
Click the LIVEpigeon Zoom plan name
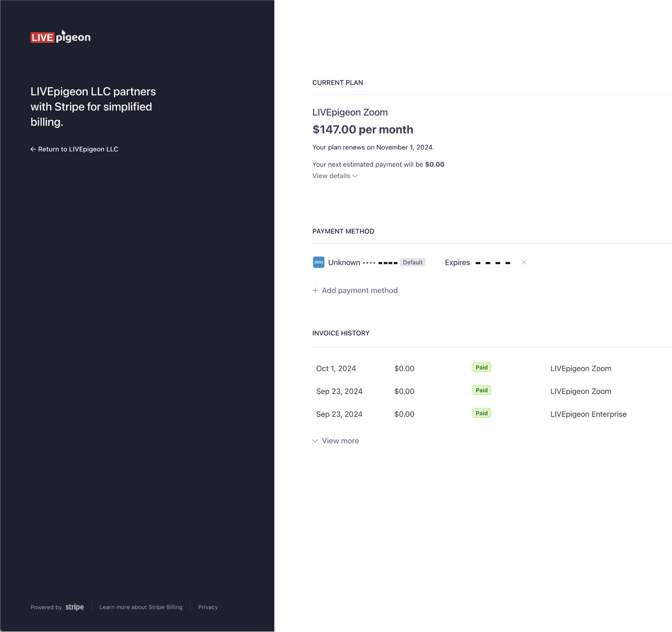350,112
